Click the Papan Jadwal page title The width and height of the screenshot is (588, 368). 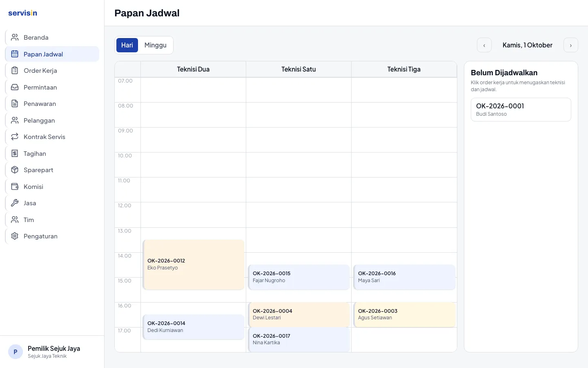tap(147, 13)
